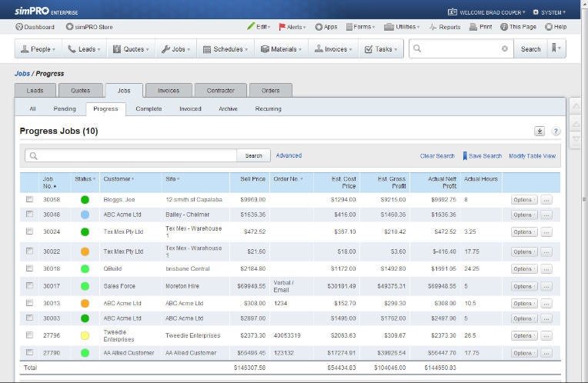Click the simPRO Enterprise logo

46,12
